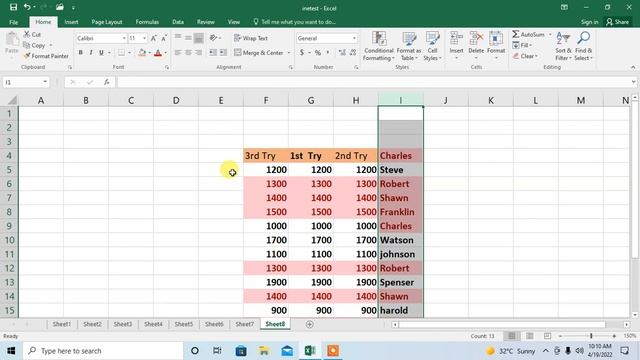Viewport: 640px width, 360px height.
Task: Click the zoom slider handle
Action: click(591, 336)
